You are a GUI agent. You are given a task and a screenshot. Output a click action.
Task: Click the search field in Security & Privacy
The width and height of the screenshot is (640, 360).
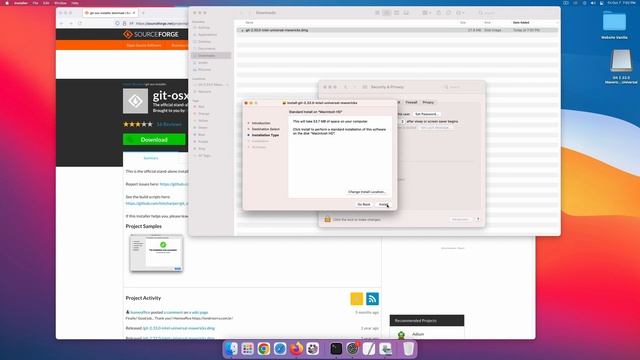pyautogui.click(x=462, y=87)
